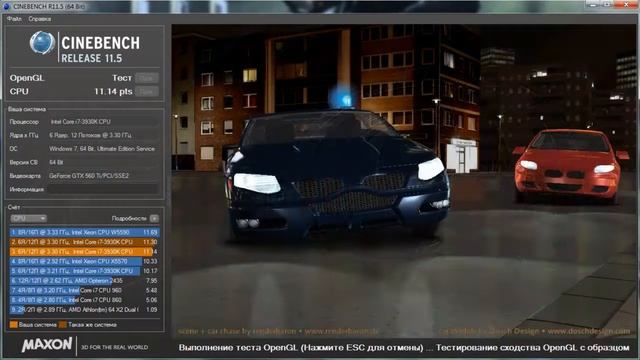The height and width of the screenshot is (360, 640).
Task: Open the CPU ranking type dropdown
Action: (28, 218)
